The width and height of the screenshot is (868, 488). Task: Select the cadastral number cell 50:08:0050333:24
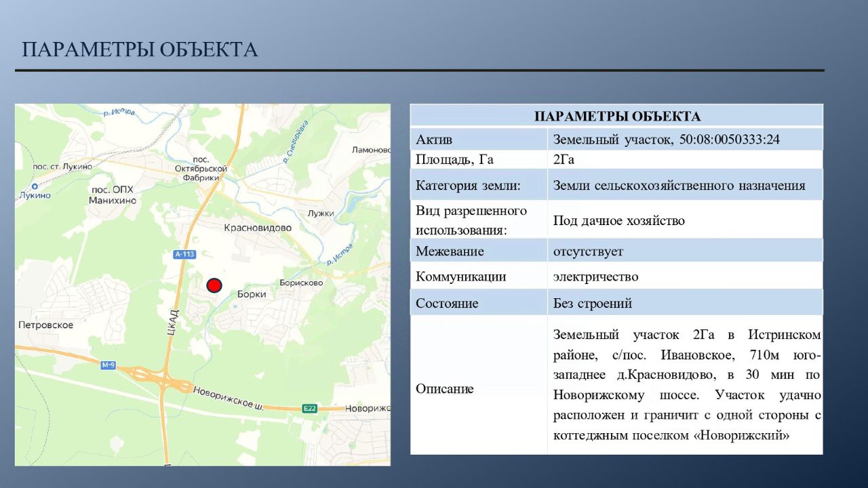[685, 140]
